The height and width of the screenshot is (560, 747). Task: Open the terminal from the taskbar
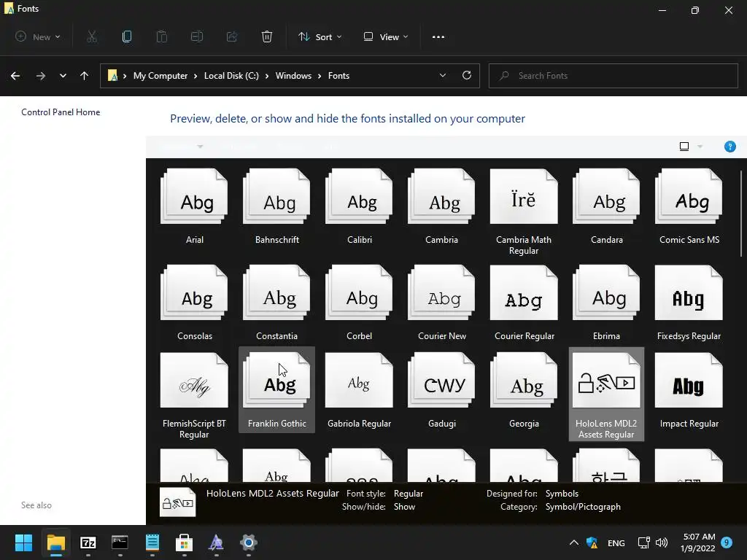[x=120, y=542]
